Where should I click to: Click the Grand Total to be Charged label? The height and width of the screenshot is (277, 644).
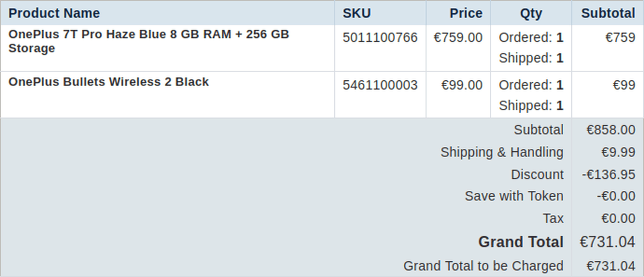tap(483, 266)
